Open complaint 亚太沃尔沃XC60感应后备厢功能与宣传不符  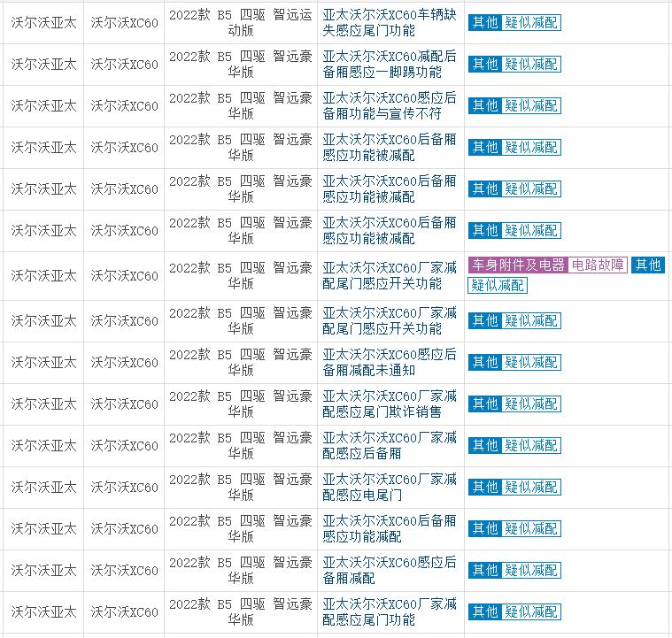pyautogui.click(x=390, y=106)
